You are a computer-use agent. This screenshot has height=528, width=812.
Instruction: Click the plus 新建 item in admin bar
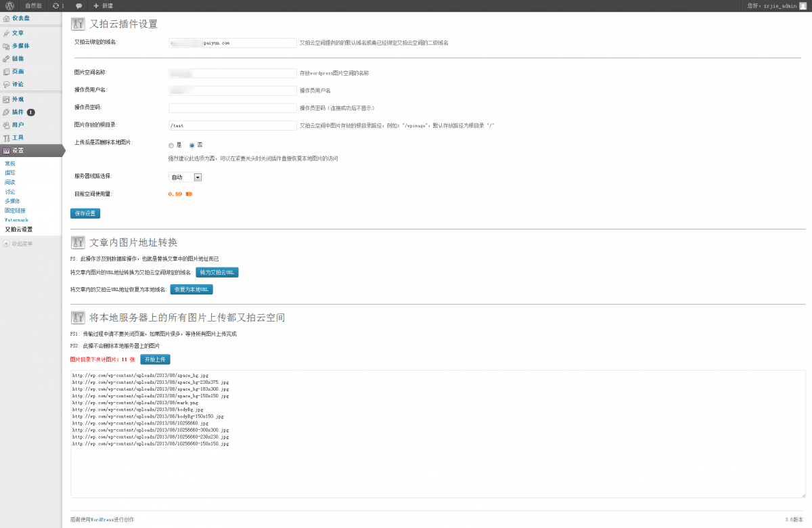point(104,5)
